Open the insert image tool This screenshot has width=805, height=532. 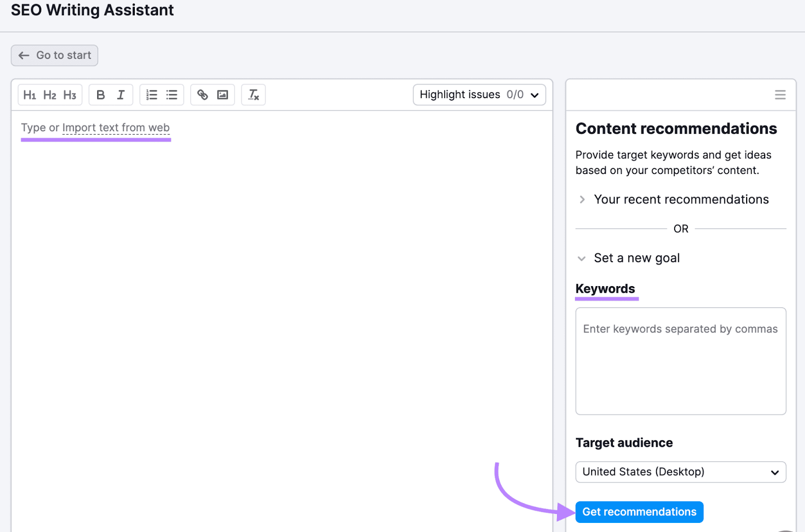coord(223,95)
